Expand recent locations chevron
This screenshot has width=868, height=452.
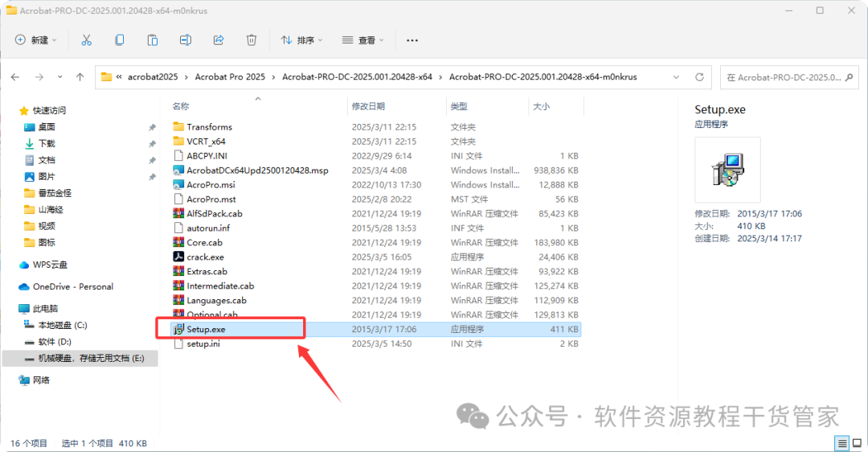pyautogui.click(x=59, y=77)
